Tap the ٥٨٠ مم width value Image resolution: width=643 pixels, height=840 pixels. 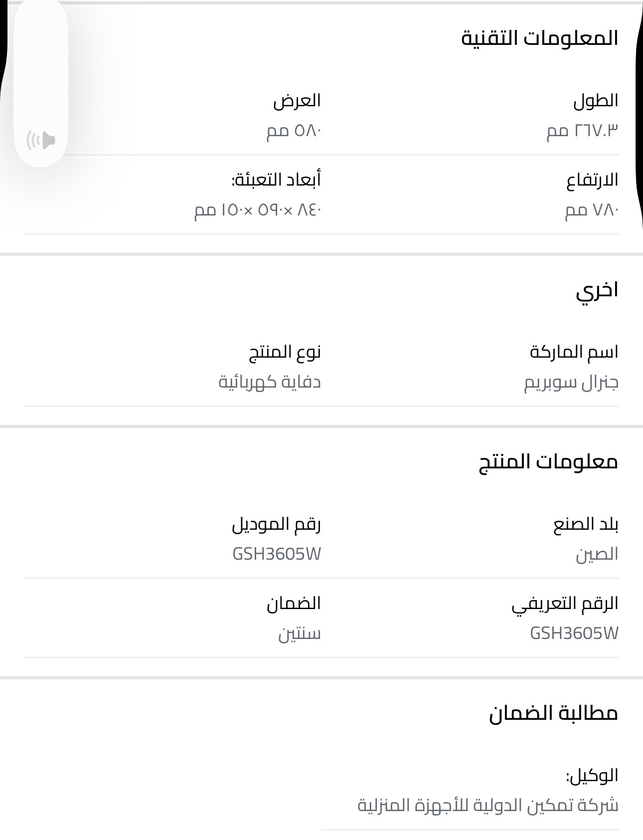point(294,131)
